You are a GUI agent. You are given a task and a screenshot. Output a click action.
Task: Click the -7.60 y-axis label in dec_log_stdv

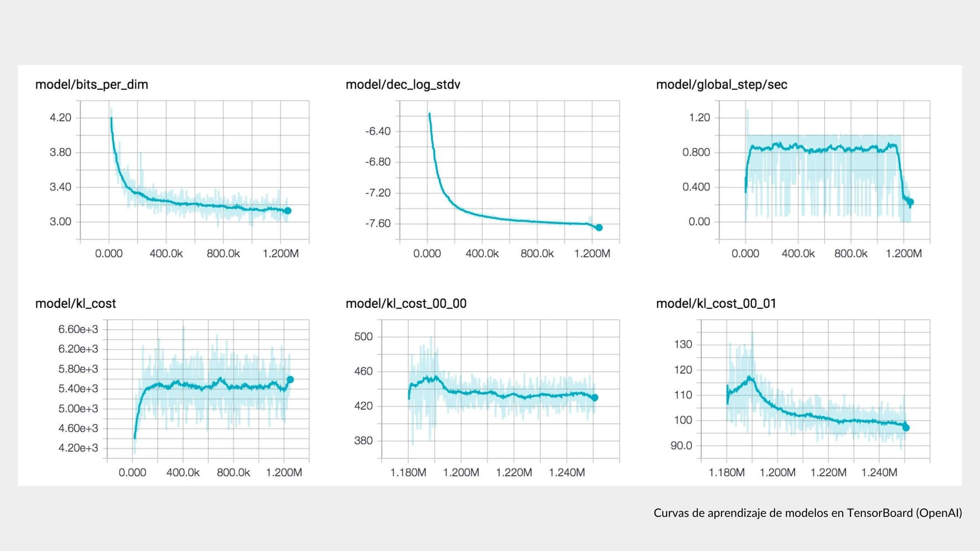pos(378,223)
